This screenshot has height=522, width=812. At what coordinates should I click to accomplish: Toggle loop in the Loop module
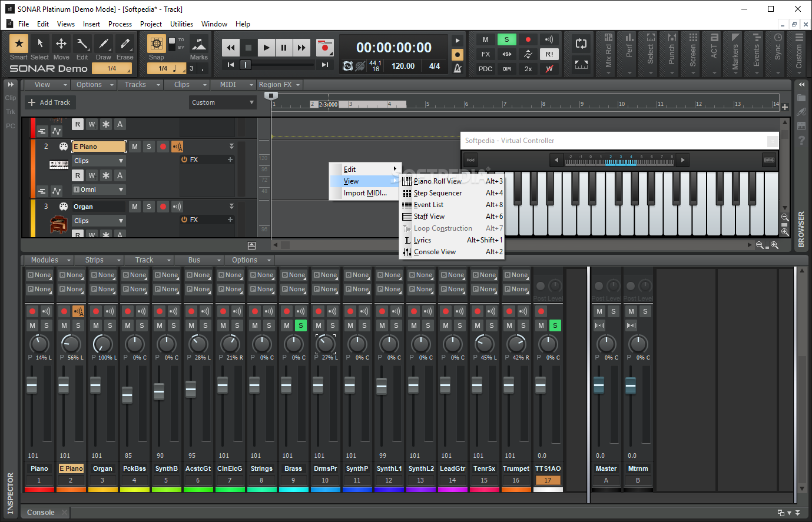pyautogui.click(x=581, y=44)
